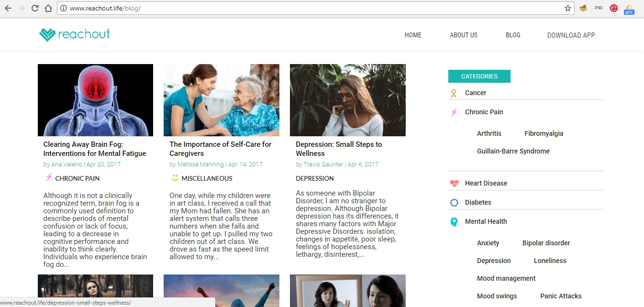The height and width of the screenshot is (307, 644).
Task: Collapse the Cancer category entry
Action: point(475,93)
